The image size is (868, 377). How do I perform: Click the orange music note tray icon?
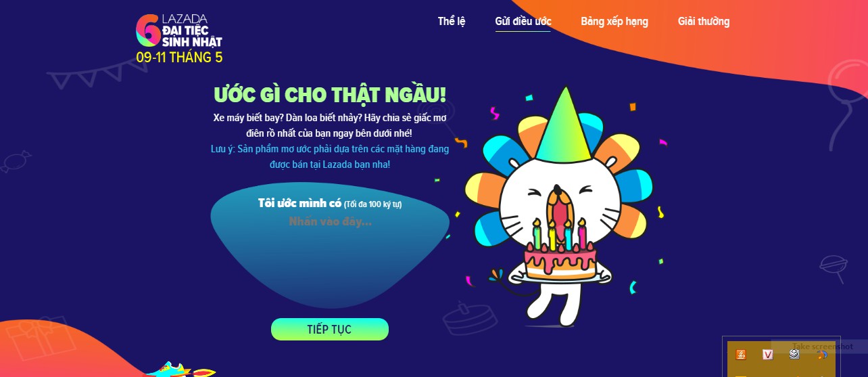(x=822, y=354)
